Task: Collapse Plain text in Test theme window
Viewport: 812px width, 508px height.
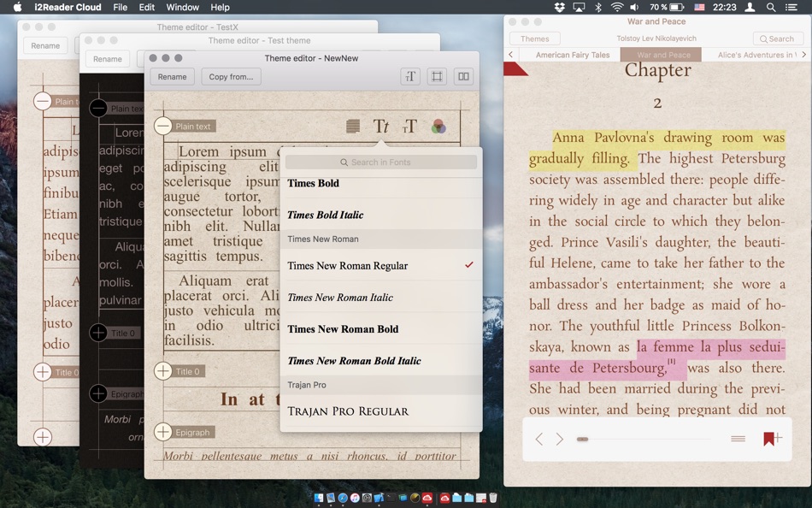Action: pos(98,109)
